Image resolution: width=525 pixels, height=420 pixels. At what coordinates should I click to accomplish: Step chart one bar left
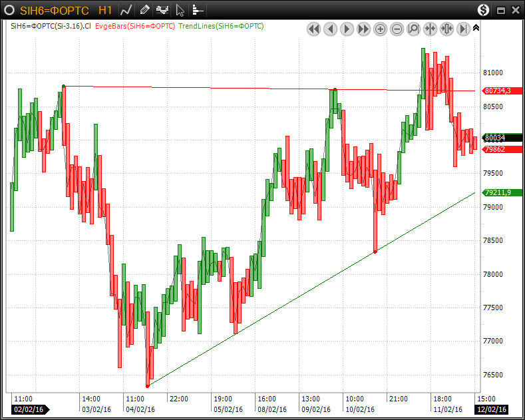click(330, 29)
